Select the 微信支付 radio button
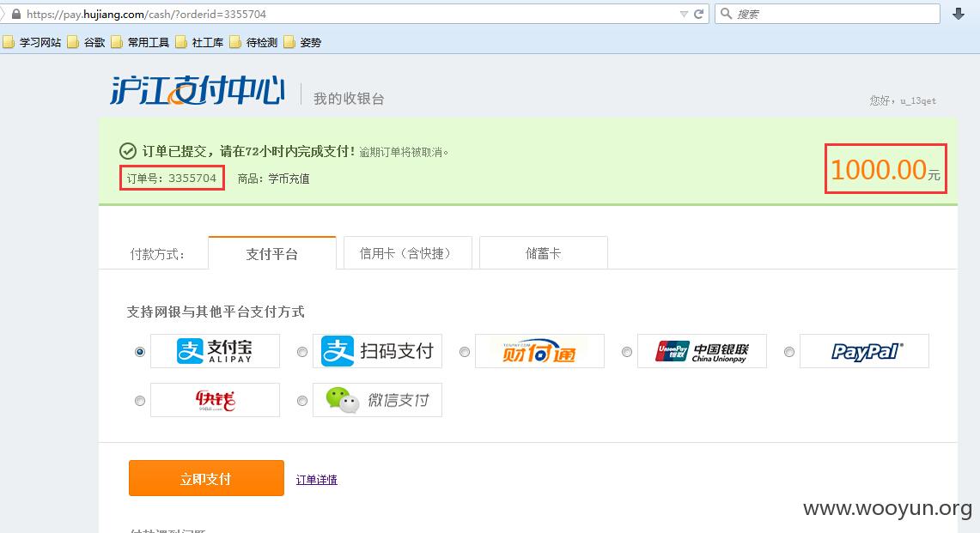This screenshot has height=533, width=980. [x=302, y=401]
